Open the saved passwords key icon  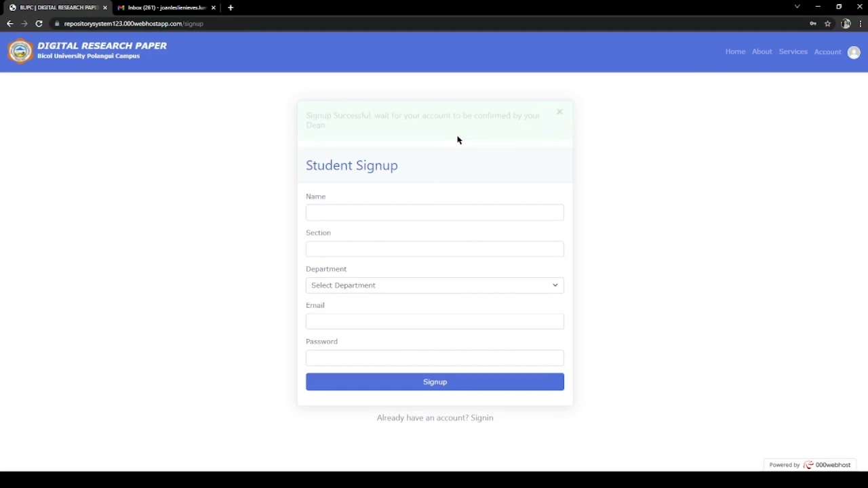[x=812, y=24]
